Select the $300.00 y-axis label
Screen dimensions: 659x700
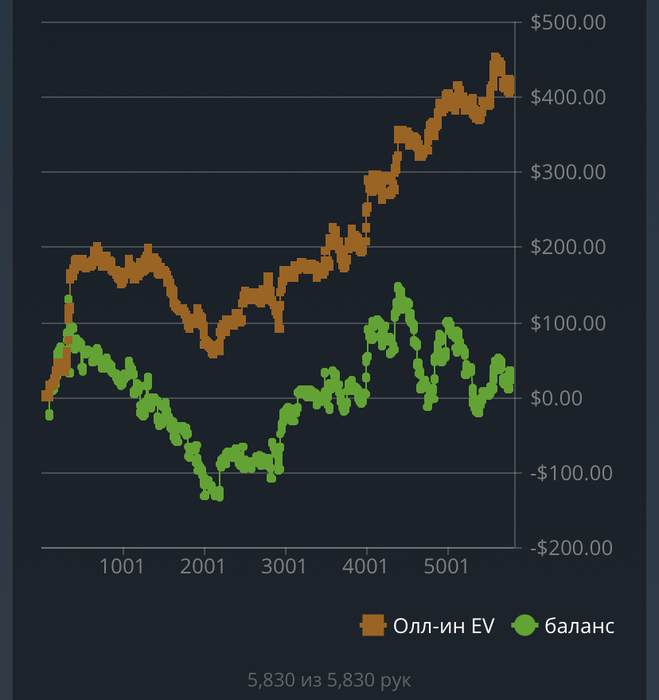(x=569, y=172)
